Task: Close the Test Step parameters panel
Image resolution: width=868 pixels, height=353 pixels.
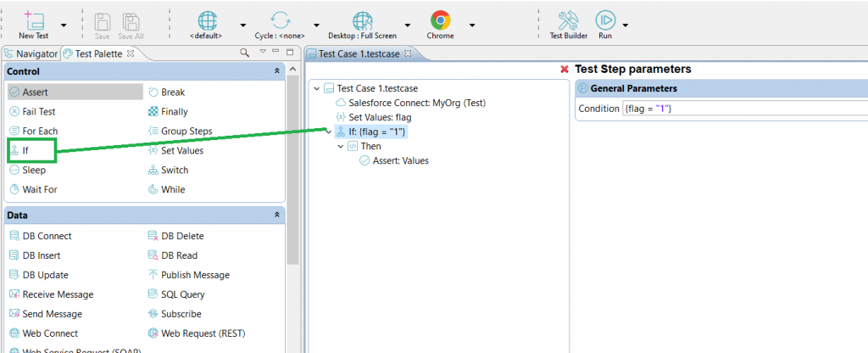Action: pyautogui.click(x=565, y=70)
